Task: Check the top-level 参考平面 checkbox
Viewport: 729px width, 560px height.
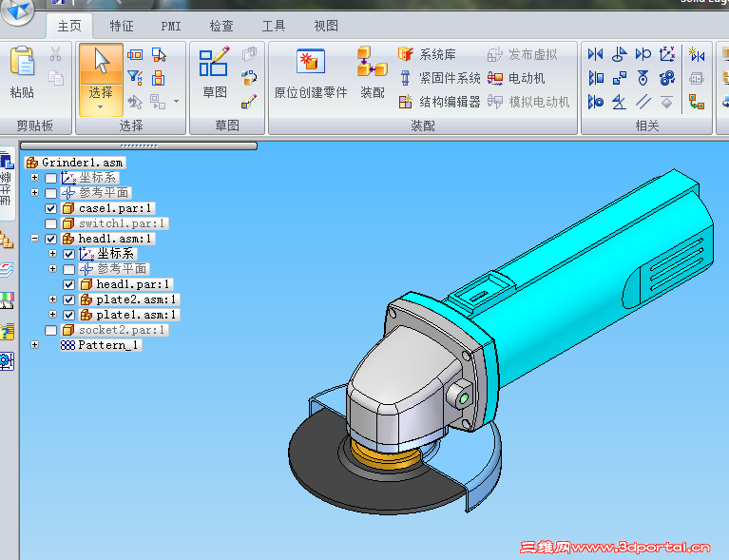Action: 50,193
